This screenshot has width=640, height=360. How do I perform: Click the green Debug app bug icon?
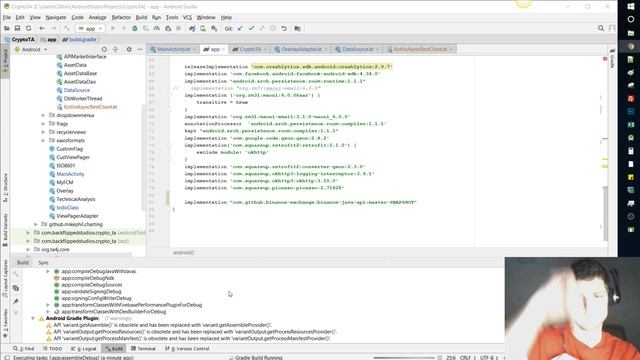[135, 28]
